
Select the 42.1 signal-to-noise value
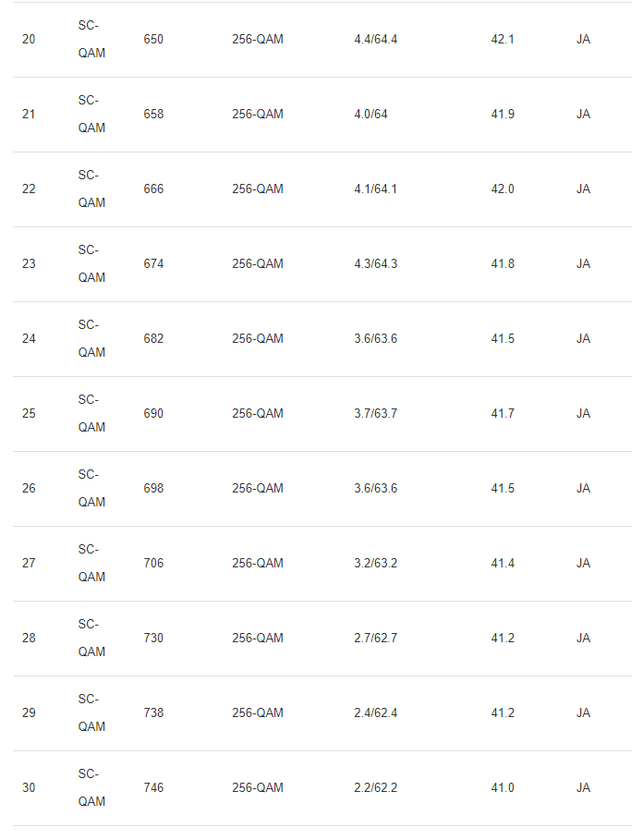click(503, 40)
